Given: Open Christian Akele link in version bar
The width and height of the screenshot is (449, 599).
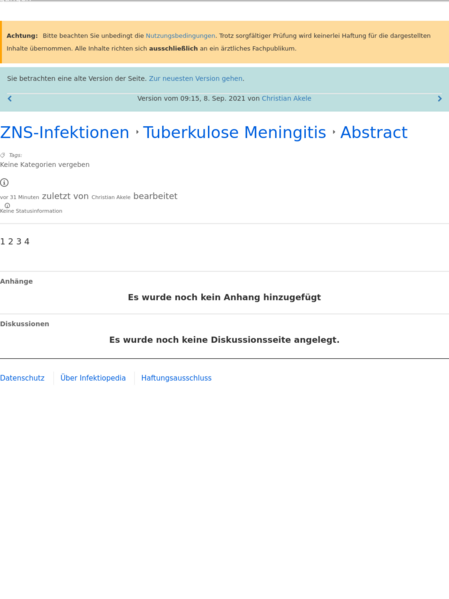Looking at the screenshot, I should [x=286, y=98].
